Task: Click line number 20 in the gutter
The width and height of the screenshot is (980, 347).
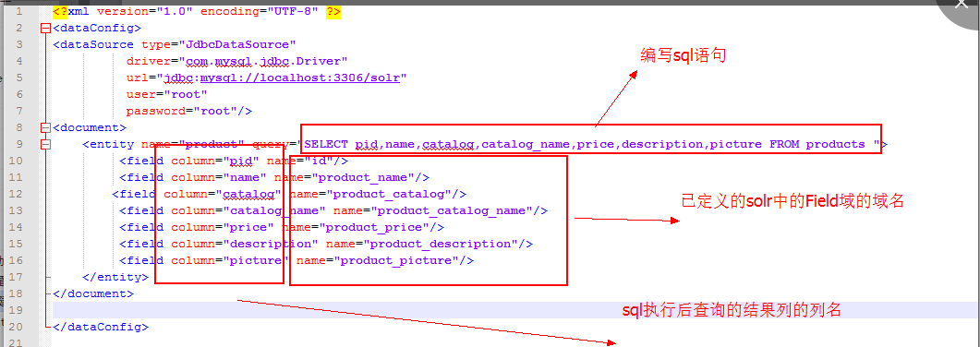Action: pyautogui.click(x=16, y=327)
